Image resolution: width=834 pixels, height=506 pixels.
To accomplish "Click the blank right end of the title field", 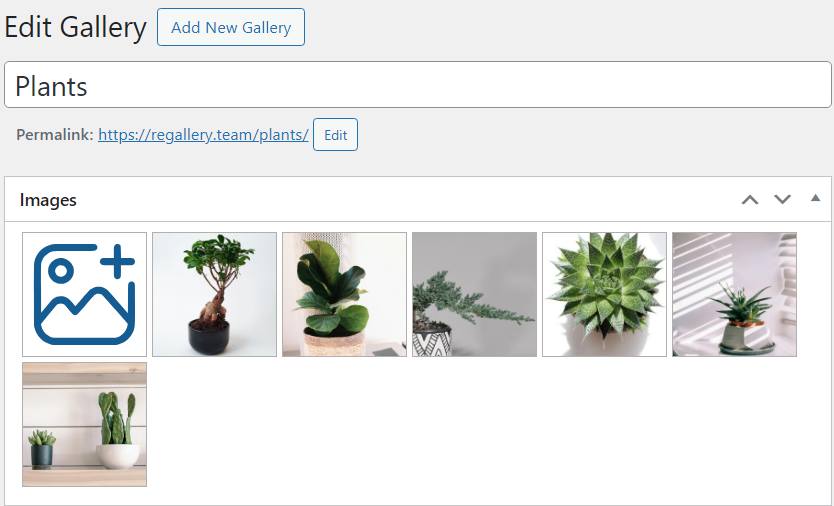I will (691, 85).
